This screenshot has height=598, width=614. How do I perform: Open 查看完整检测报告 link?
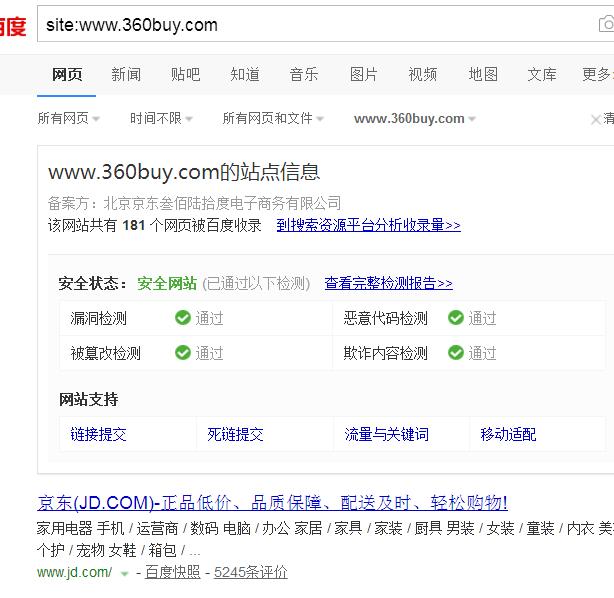pyautogui.click(x=388, y=283)
